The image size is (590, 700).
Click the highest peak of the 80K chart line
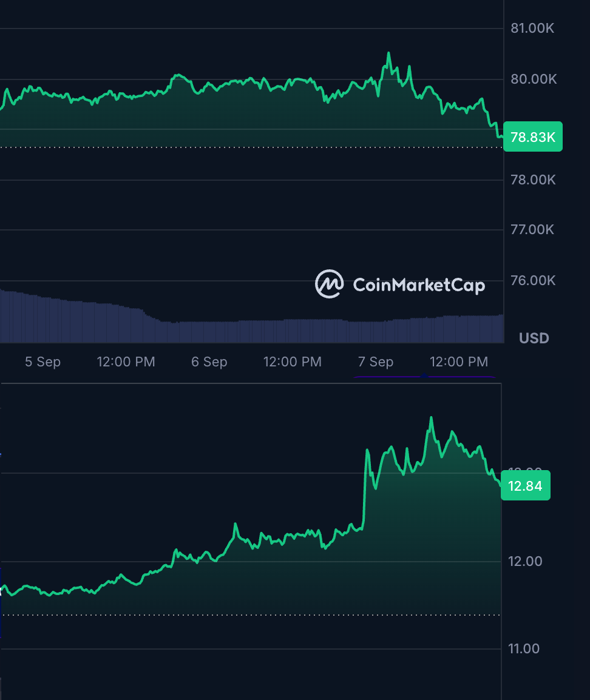388,53
